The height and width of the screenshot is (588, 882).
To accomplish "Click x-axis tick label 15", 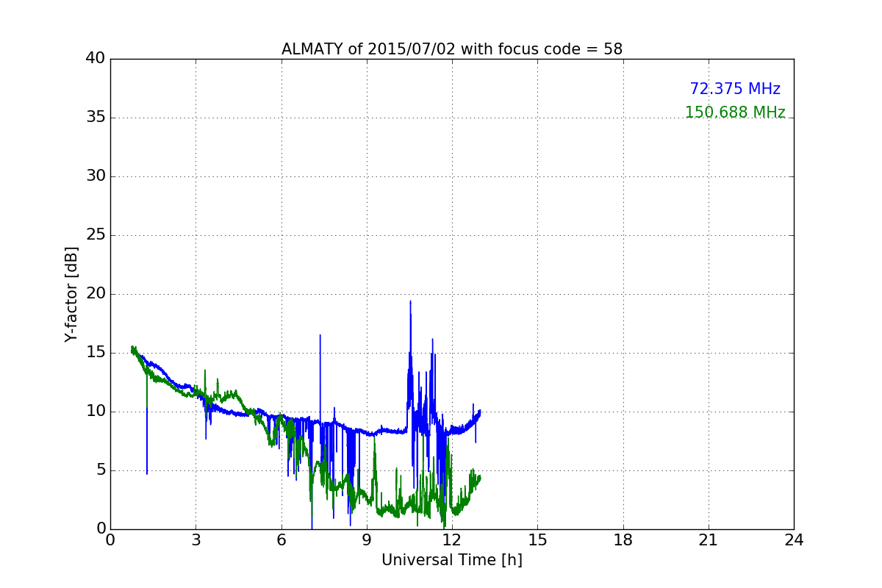I will pos(537,540).
